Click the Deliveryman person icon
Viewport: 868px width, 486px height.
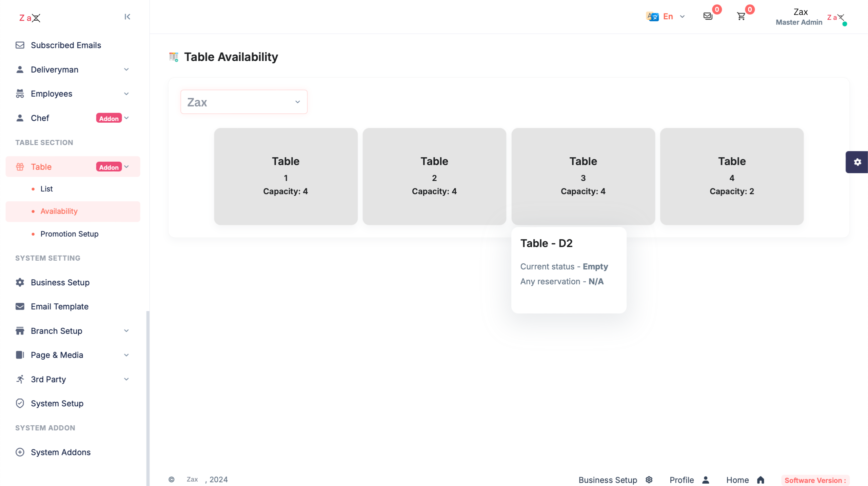tap(20, 69)
